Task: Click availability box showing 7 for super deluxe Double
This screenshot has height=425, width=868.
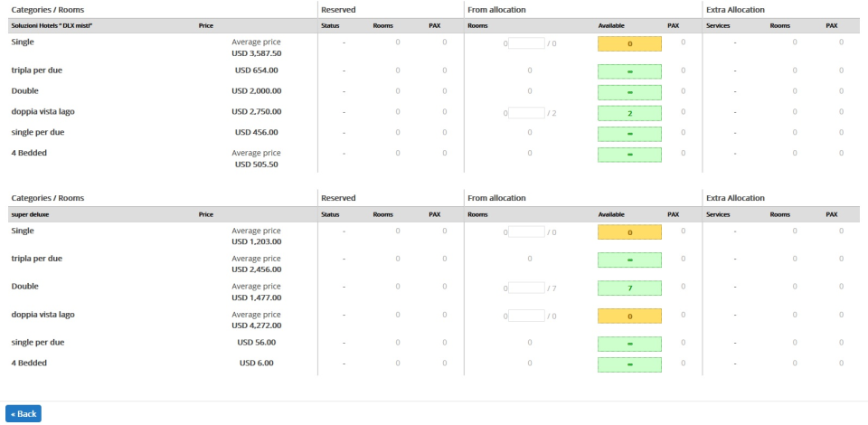Action: click(x=629, y=288)
